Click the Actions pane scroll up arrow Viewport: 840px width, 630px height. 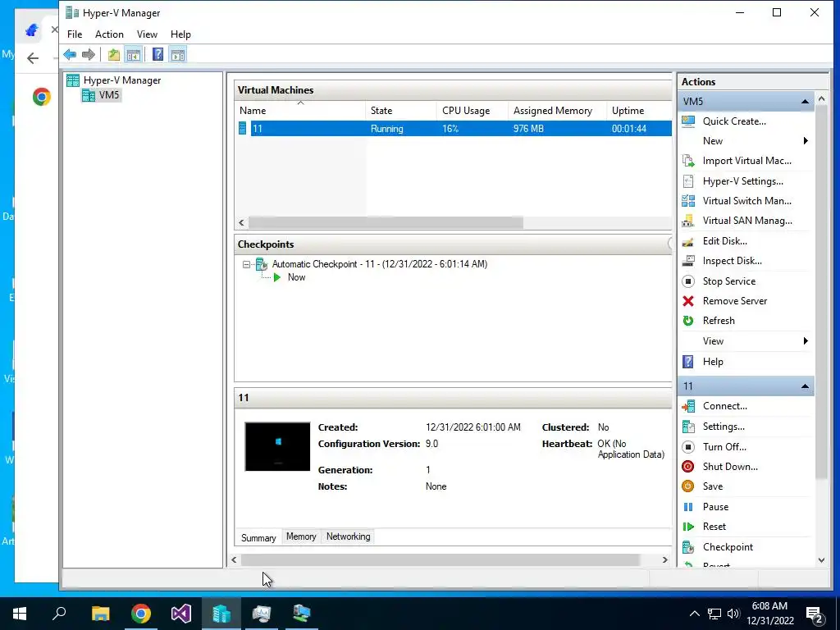pos(821,99)
